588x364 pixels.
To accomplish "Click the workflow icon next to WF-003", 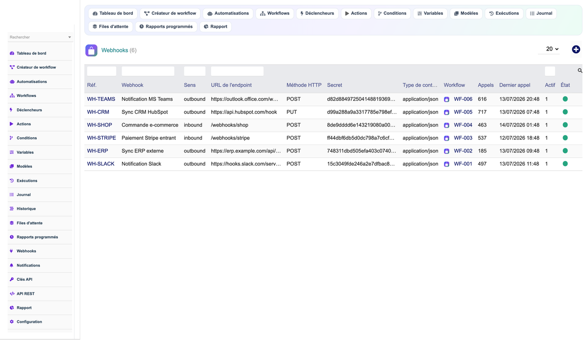I will point(446,138).
